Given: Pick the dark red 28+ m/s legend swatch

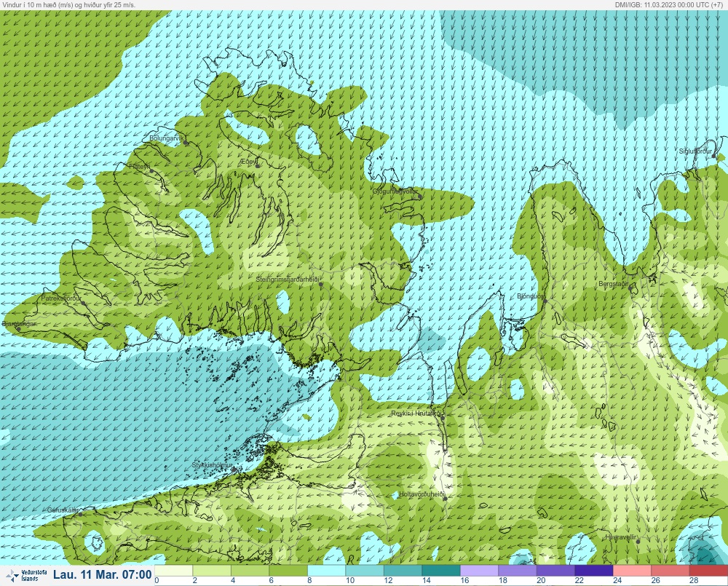Looking at the screenshot, I should (708, 570).
